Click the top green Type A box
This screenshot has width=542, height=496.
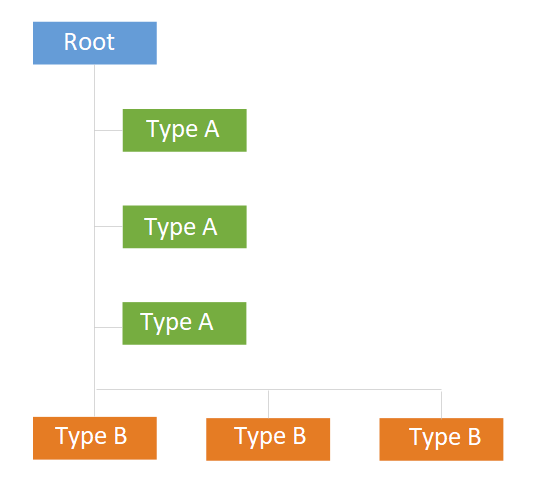point(185,130)
